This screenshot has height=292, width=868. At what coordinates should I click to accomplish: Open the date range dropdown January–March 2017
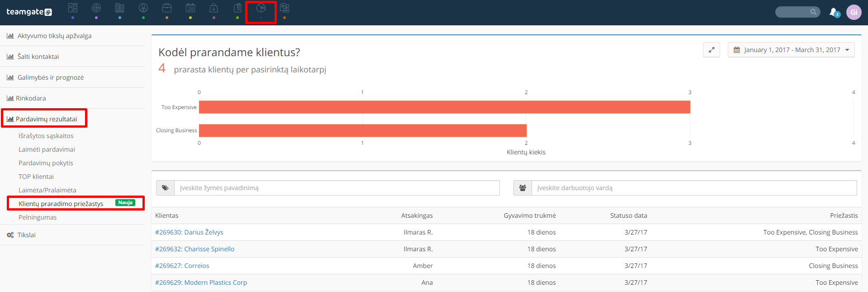pyautogui.click(x=791, y=50)
